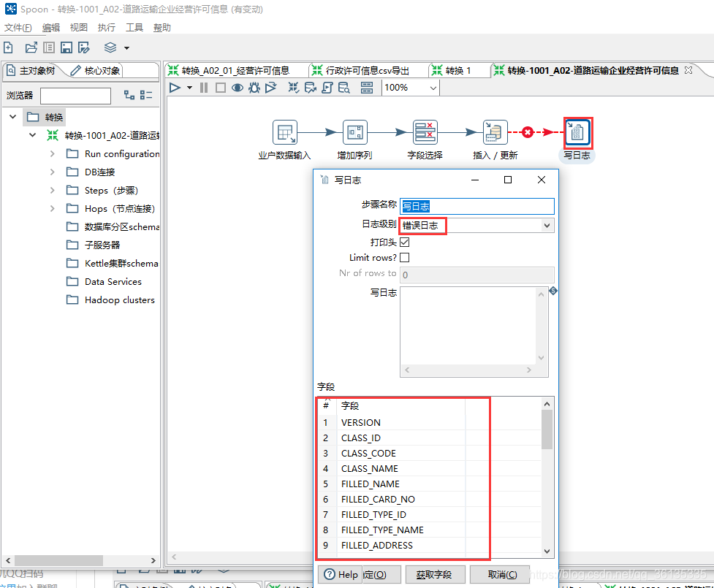This screenshot has height=588, width=714.
Task: Enable the Limit rows? checkbox
Action: click(404, 258)
